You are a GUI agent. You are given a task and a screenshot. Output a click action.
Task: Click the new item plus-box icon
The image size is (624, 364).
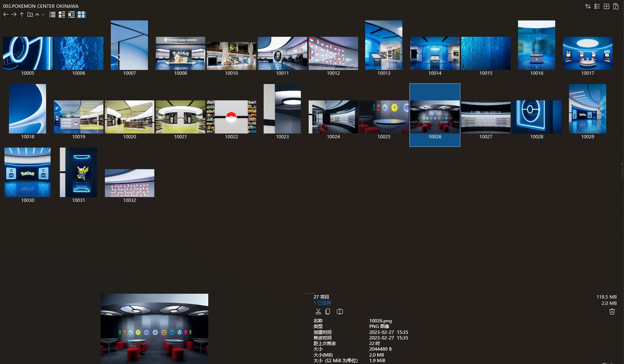coord(607,6)
